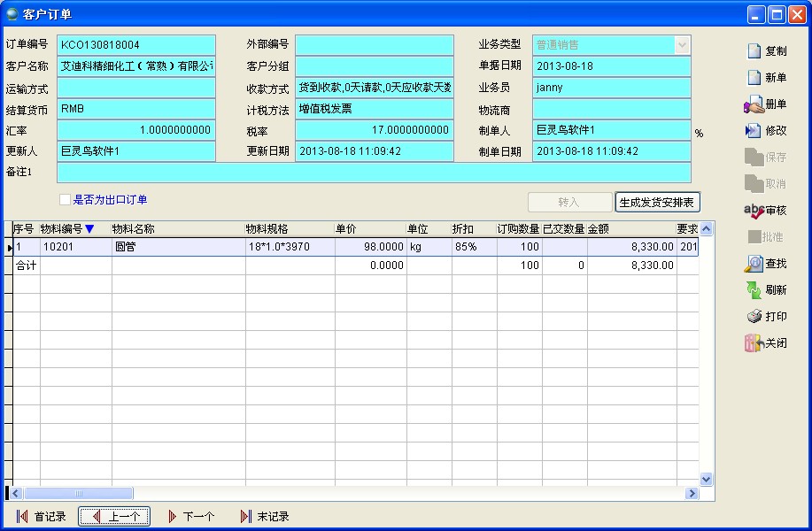812x531 pixels.
Task: Click the 备注1 remarks input field
Action: pos(374,173)
